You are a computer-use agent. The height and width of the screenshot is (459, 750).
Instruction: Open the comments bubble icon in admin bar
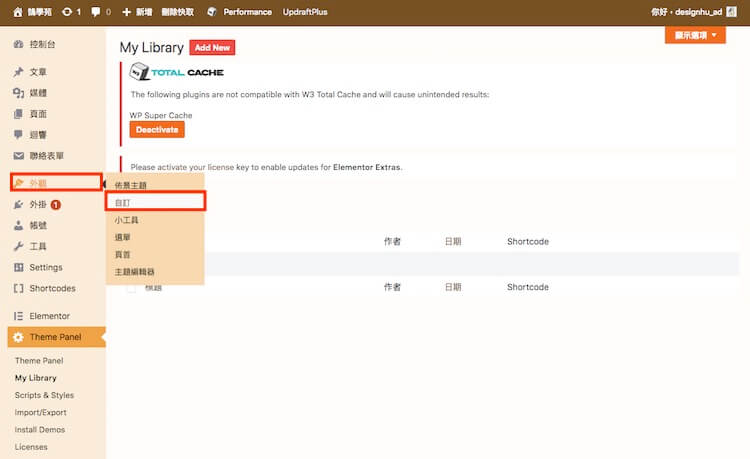point(96,12)
